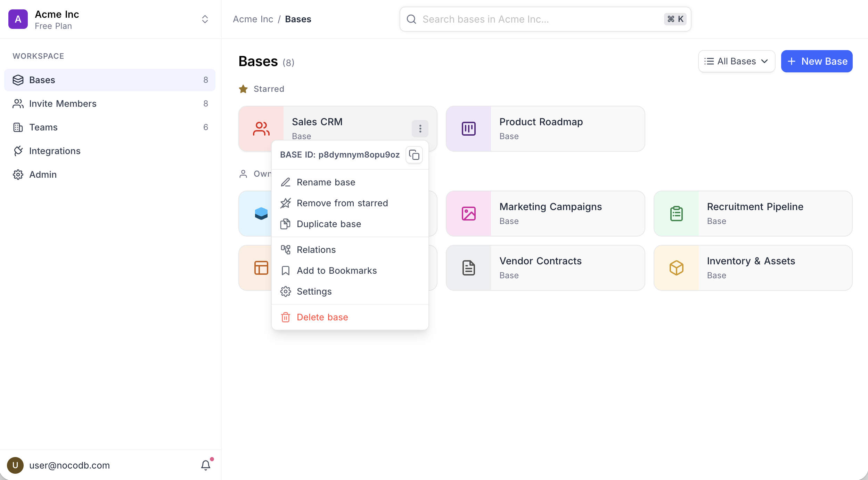Choose Add to Bookmarks
This screenshot has width=868, height=480.
tap(350, 271)
